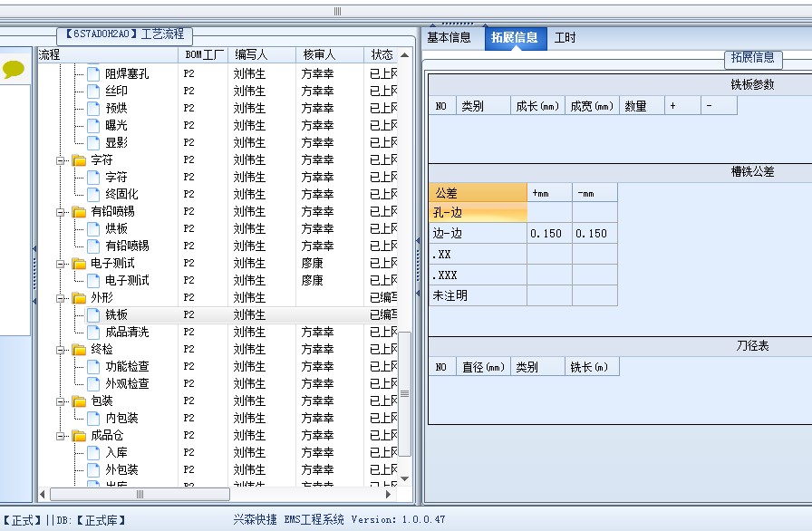
Task: Select the 终固化 document icon
Action: [93, 194]
